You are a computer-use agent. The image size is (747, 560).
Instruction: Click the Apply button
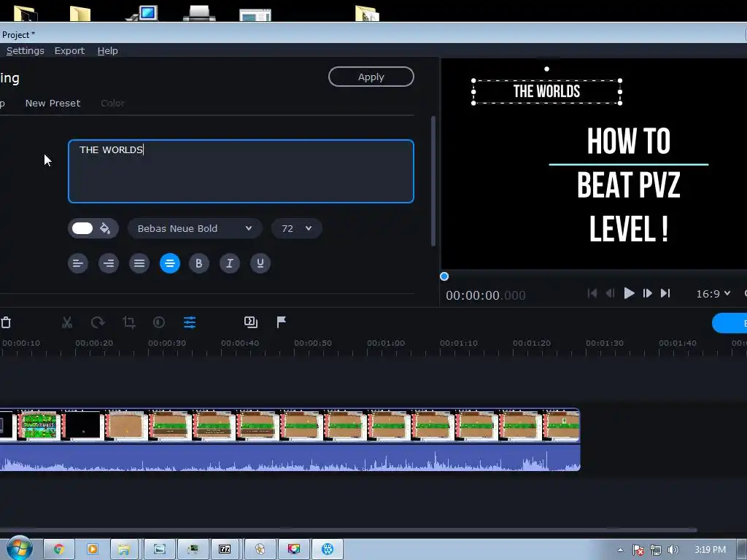371,77
